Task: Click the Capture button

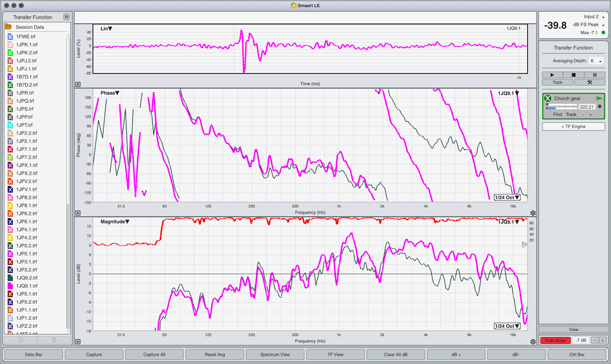Action: click(x=94, y=354)
